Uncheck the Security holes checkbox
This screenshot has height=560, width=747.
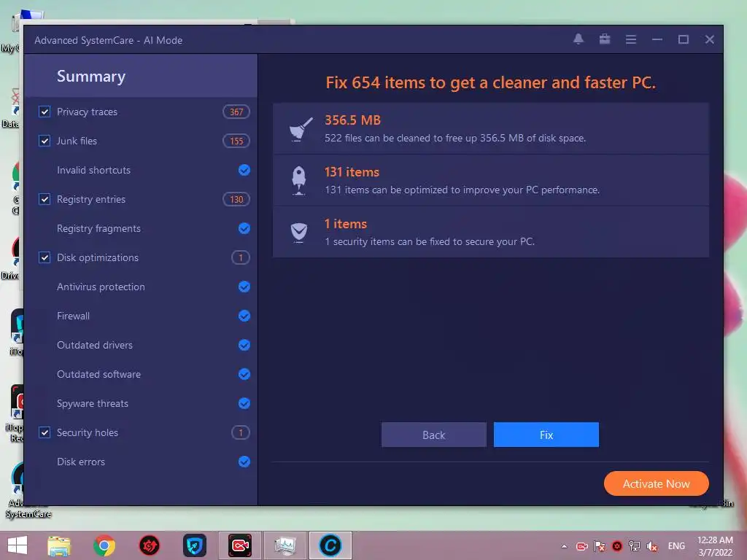[44, 432]
